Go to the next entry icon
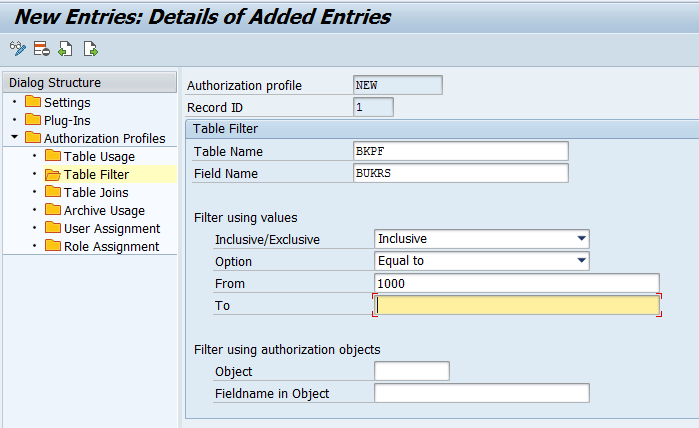 [90, 48]
